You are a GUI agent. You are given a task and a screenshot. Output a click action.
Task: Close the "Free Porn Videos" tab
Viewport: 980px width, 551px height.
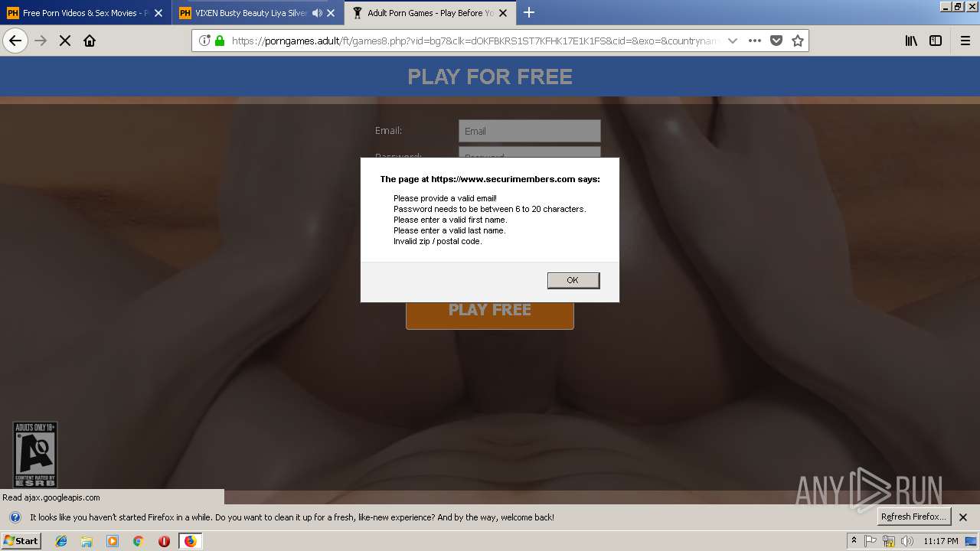click(x=158, y=13)
